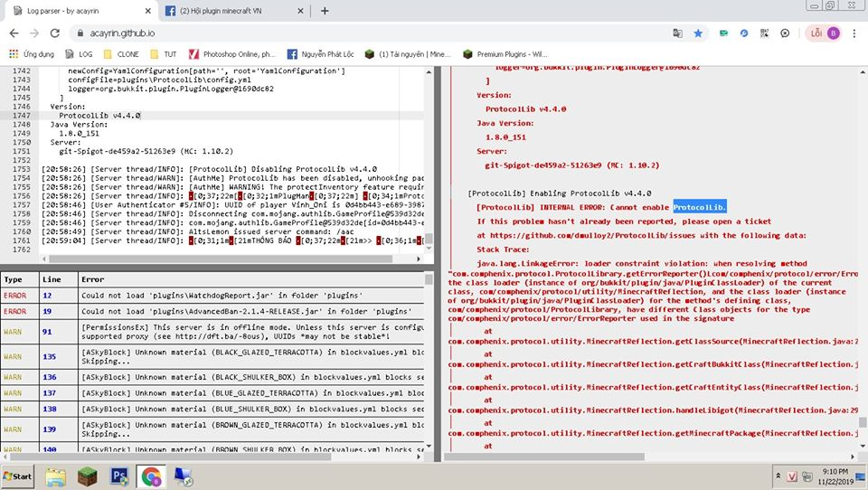Select the AdvancedBan-2.1.4-RELEASE.jar error text
The width and height of the screenshot is (868, 490).
[x=246, y=311]
